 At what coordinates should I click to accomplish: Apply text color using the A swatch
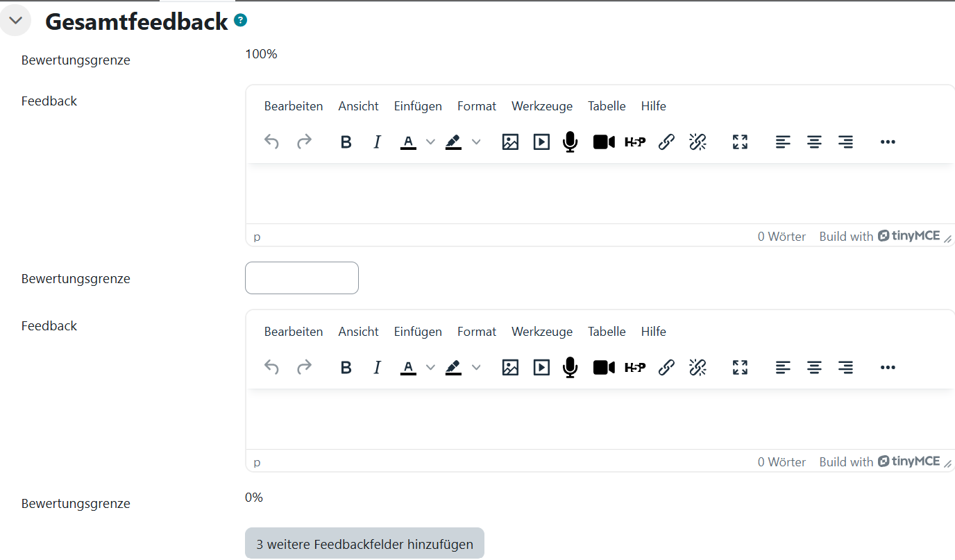[408, 142]
